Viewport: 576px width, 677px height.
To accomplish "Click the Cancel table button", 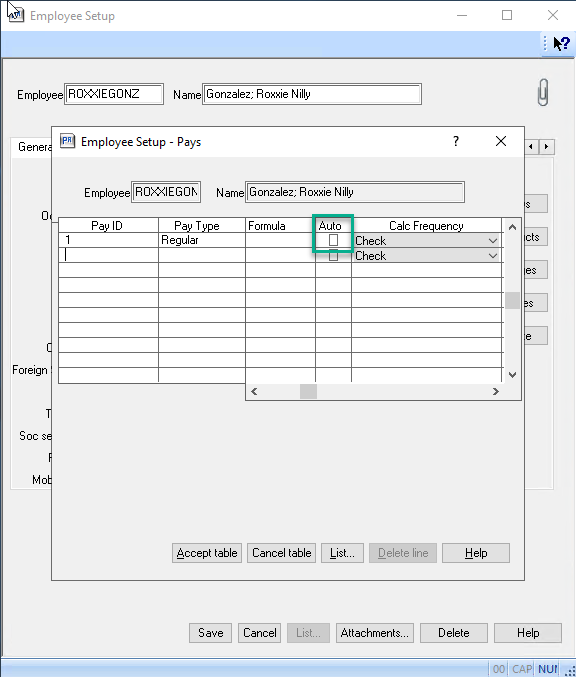I will [x=282, y=553].
